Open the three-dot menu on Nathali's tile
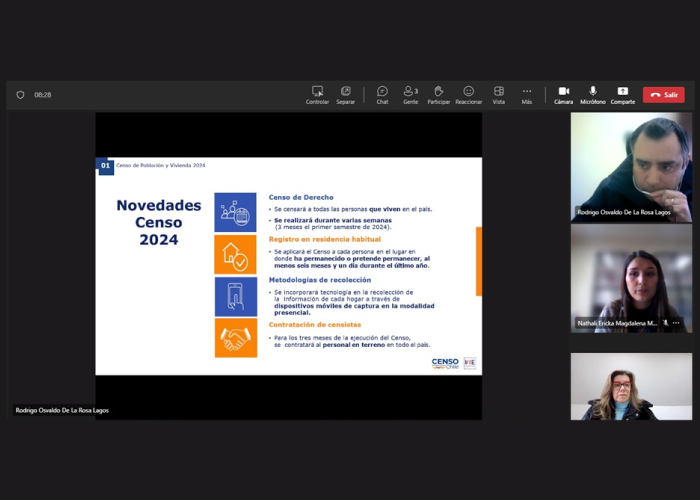Viewport: 700px width, 500px height. [677, 323]
